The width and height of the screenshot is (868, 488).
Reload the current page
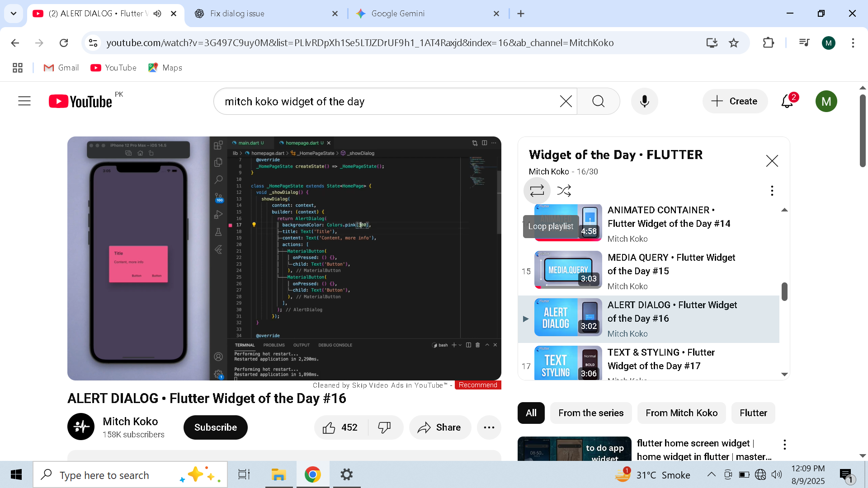coord(64,43)
